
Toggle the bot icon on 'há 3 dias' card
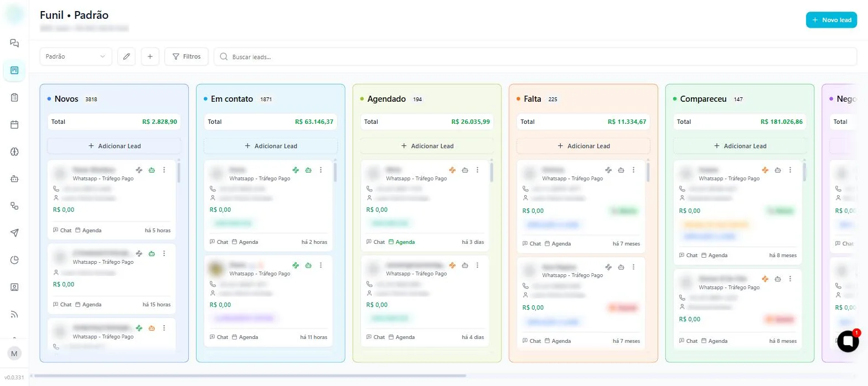click(x=465, y=170)
